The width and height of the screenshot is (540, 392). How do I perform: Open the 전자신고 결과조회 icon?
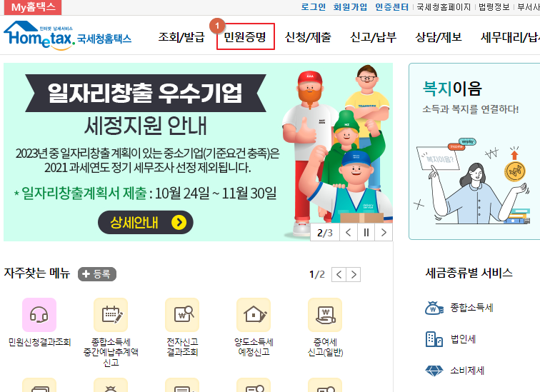(182, 315)
